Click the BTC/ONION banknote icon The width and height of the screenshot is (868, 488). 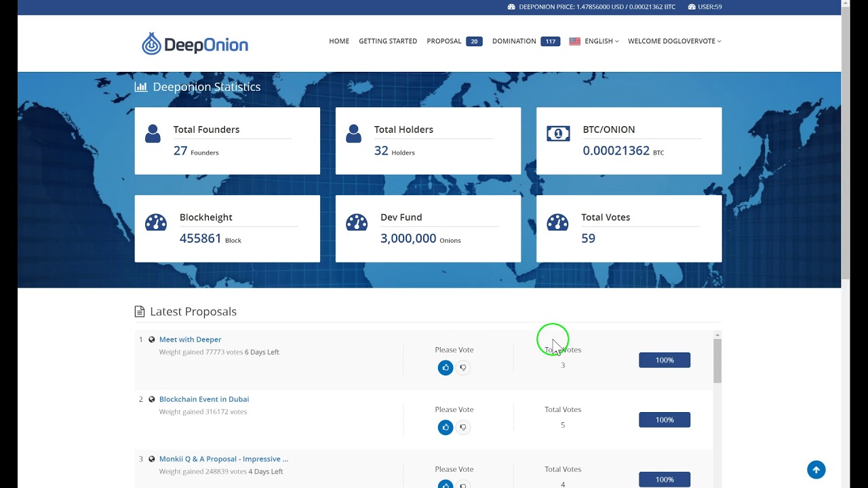[558, 134]
